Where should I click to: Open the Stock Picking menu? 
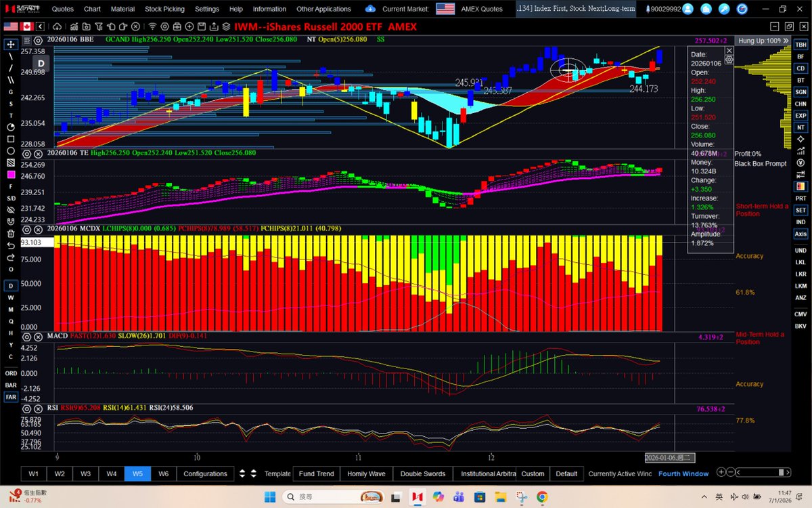(164, 9)
